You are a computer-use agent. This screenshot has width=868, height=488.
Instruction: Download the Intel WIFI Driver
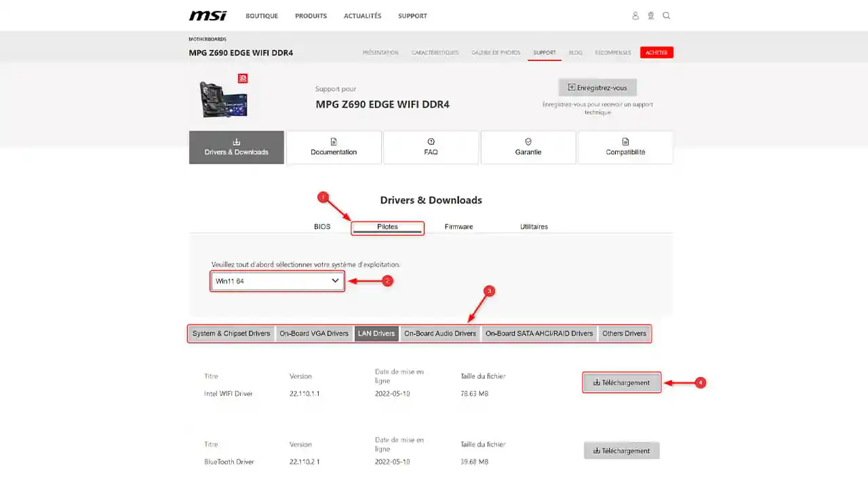pos(621,382)
